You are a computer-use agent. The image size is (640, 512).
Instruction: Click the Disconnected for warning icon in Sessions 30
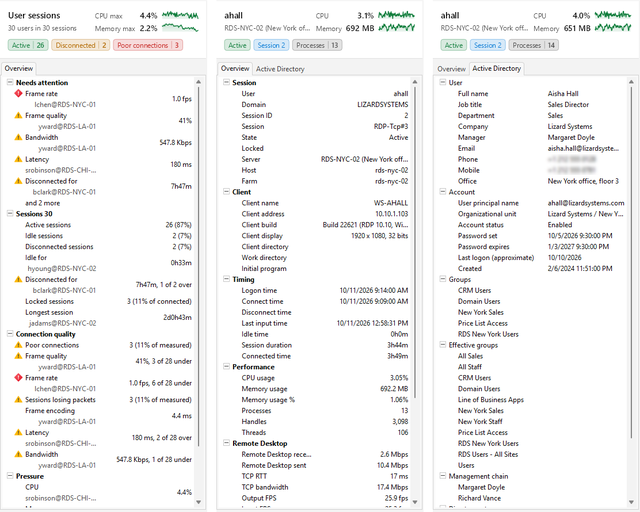click(x=18, y=279)
